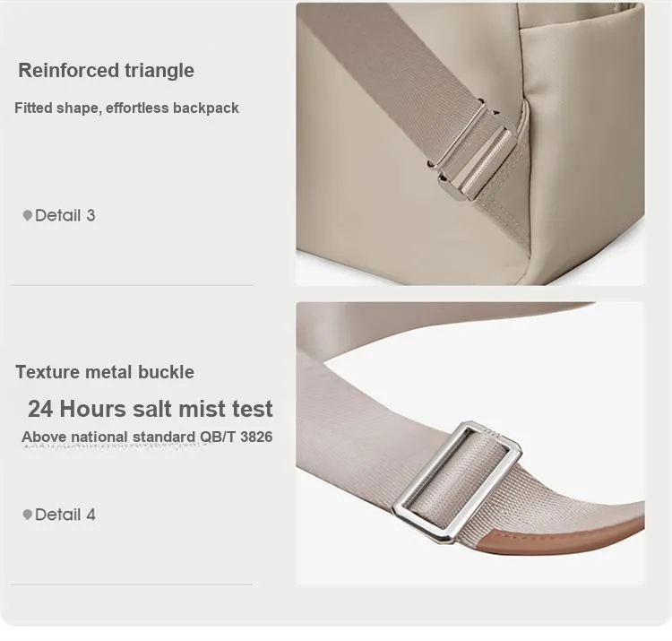Click the silver strap adjuster buckle in the top photo
672x641 pixels.
tap(471, 150)
